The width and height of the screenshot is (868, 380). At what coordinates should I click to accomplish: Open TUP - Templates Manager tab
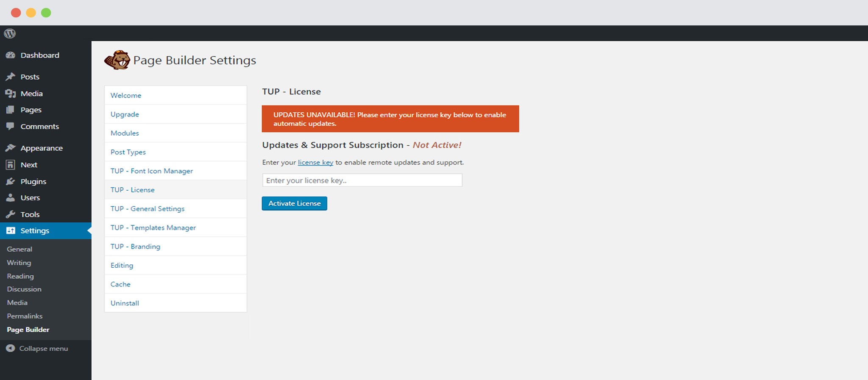pos(175,227)
